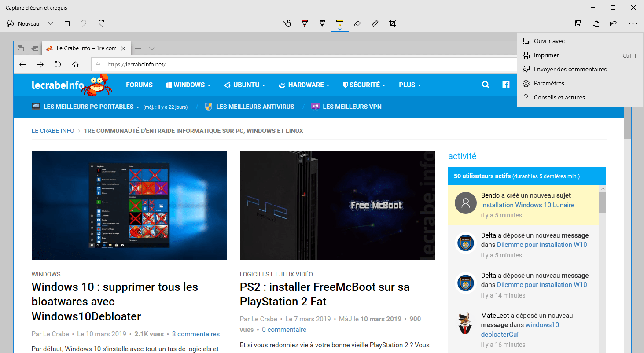Screen dimensions: 644x353
Task: Click the '8 commentaires' link
Action: [196, 334]
